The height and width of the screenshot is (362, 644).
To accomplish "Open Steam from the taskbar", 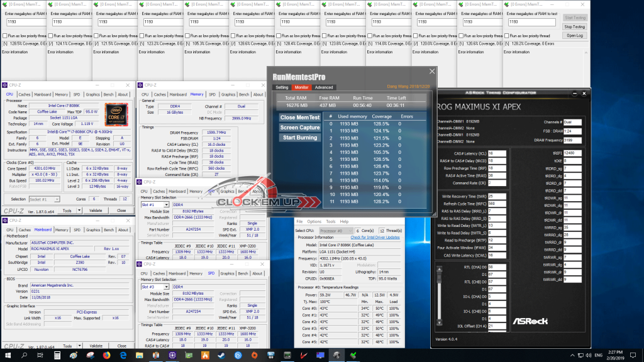I will click(221, 355).
